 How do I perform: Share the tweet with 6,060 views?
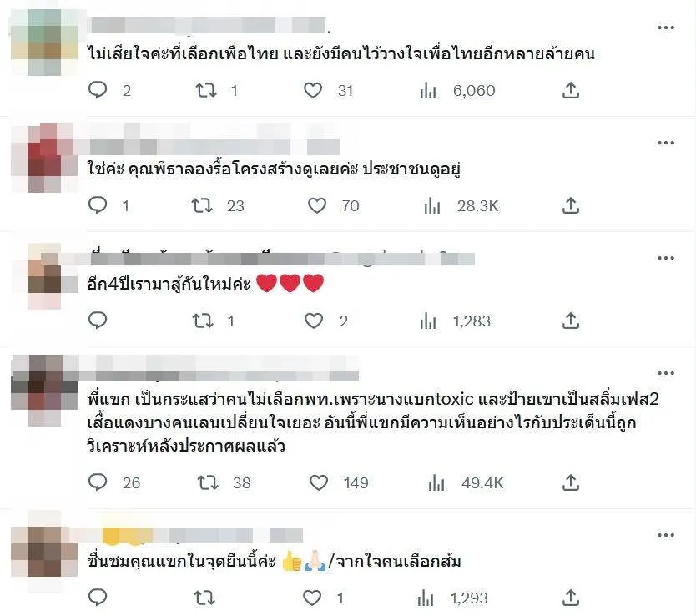571,90
